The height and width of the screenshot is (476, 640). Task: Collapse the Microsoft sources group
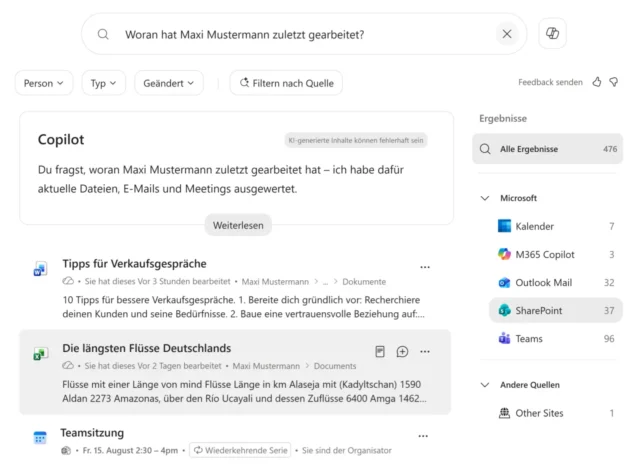click(x=485, y=198)
